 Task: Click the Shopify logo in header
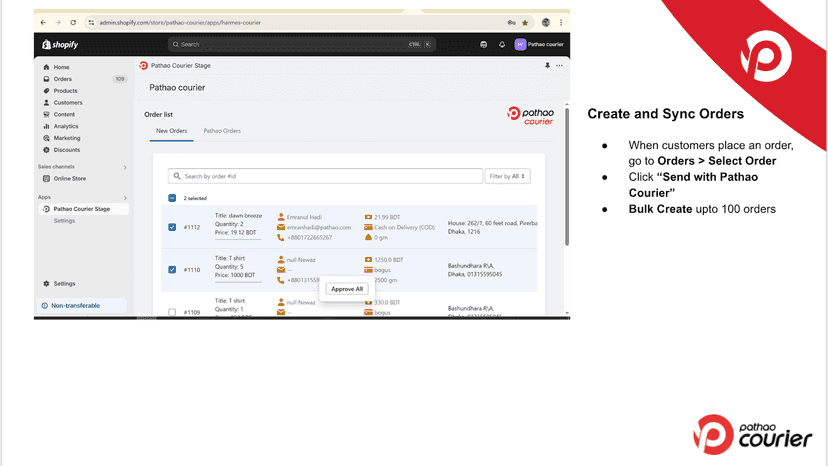60,44
